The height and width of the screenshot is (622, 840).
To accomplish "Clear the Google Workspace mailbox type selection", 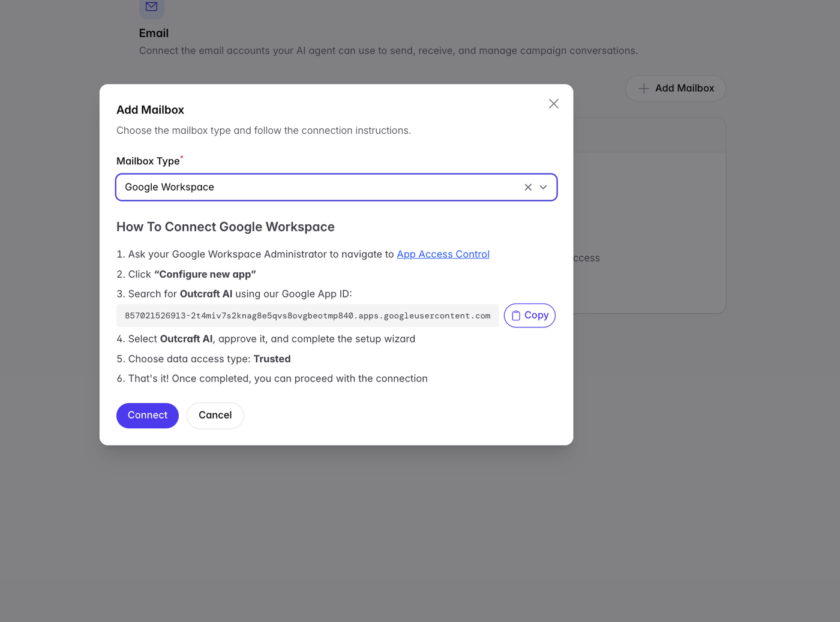I will click(x=528, y=187).
